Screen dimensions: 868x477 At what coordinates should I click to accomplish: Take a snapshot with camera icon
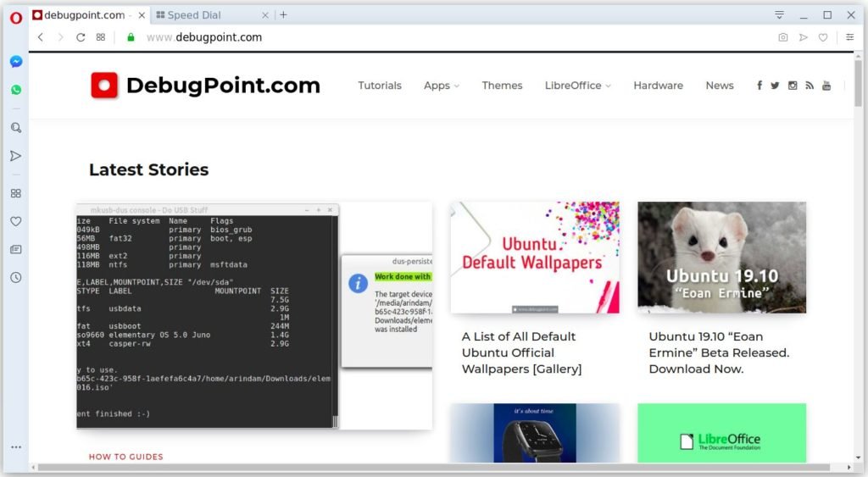pyautogui.click(x=782, y=37)
